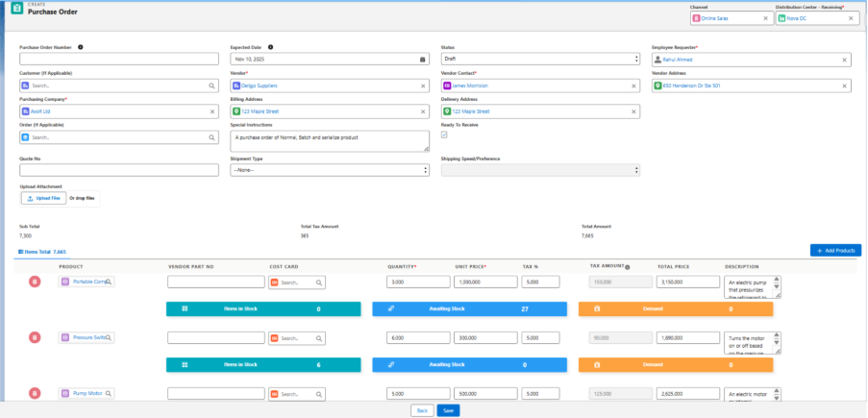Toggle the Ready To Receive checkbox
This screenshot has width=868, height=418.
tap(444, 135)
